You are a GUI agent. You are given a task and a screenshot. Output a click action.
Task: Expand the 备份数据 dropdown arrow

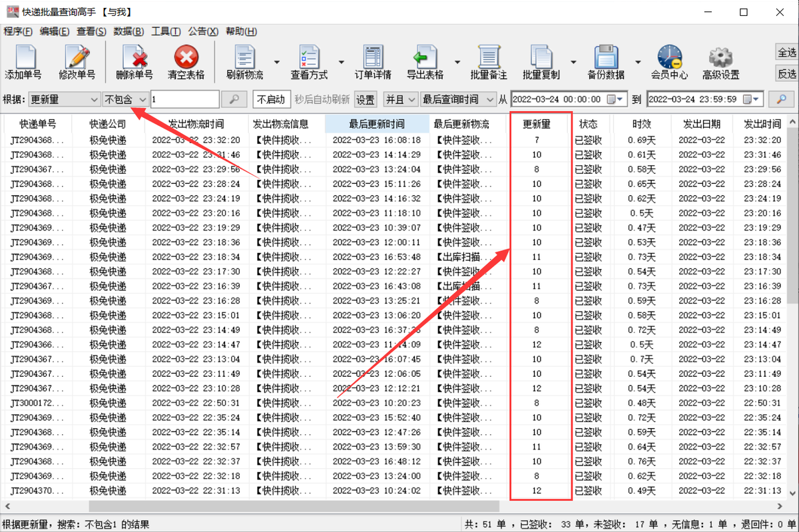click(637, 63)
